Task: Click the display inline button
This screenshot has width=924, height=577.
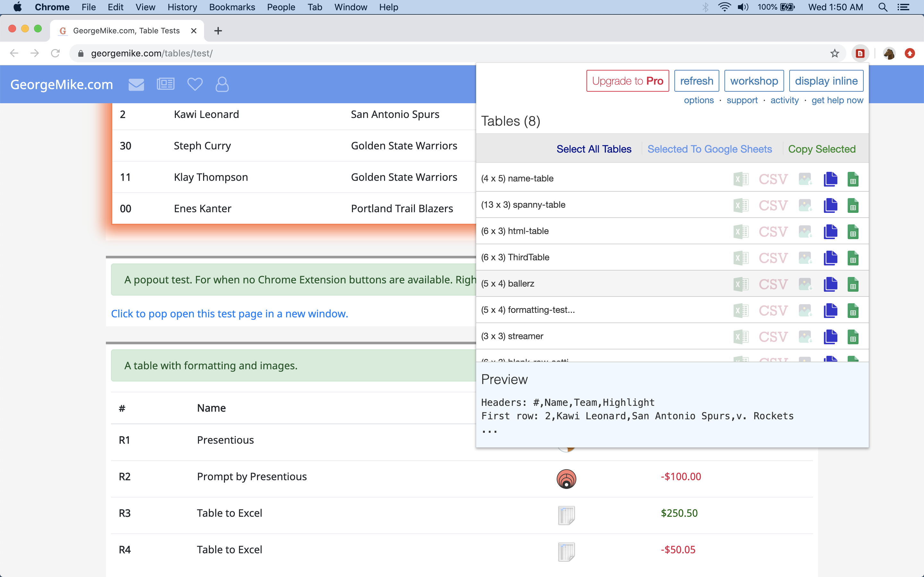Action: tap(826, 81)
